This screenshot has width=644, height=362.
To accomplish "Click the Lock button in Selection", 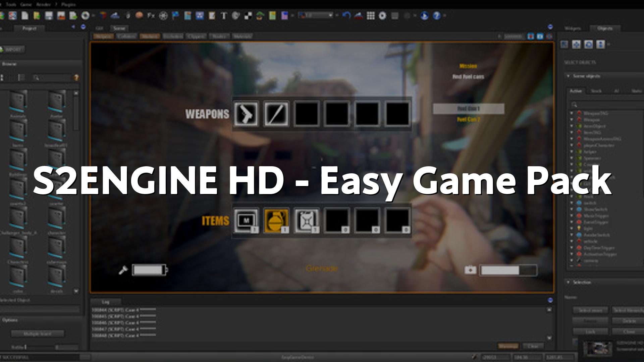I will [x=590, y=332].
